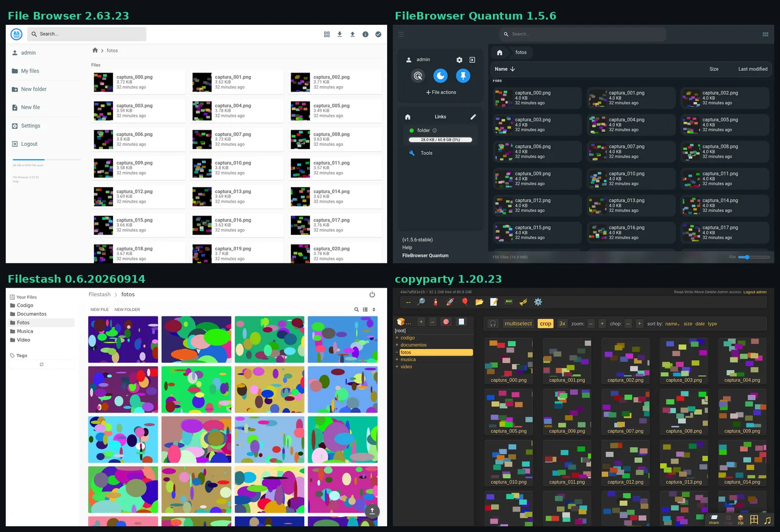Click the search icon in Filestash toolbar

coord(356,310)
